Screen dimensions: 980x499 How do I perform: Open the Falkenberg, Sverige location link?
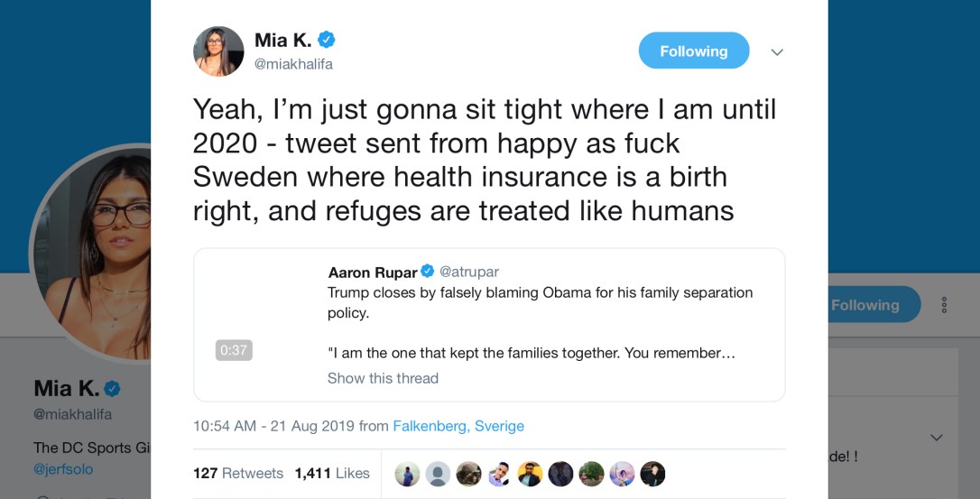point(458,426)
